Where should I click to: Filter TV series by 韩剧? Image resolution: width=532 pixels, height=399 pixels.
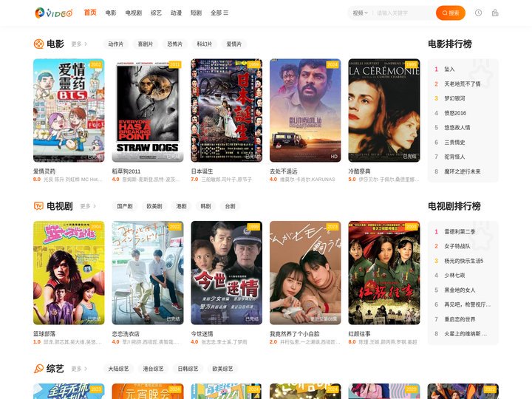(205, 206)
